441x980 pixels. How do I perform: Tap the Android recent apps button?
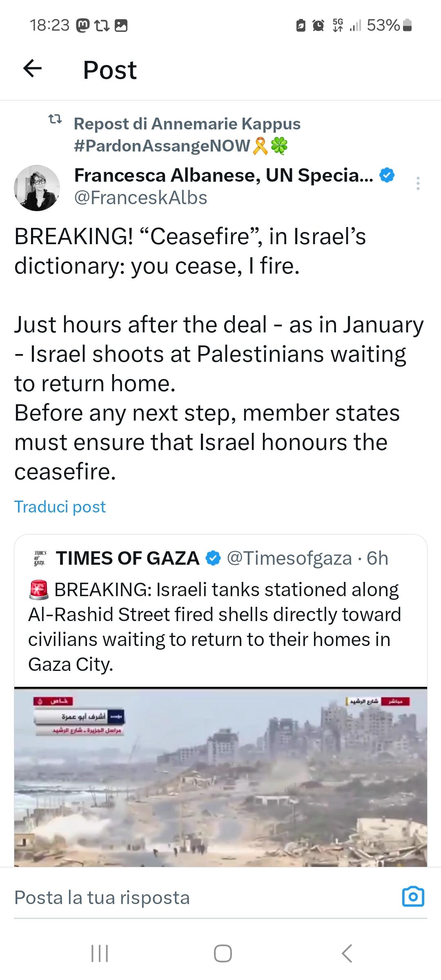100,954
